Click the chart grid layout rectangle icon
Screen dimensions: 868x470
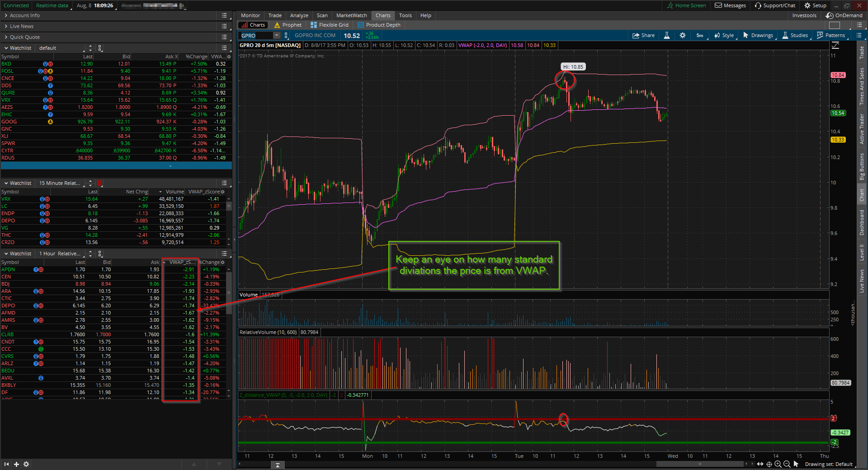pyautogui.click(x=835, y=25)
